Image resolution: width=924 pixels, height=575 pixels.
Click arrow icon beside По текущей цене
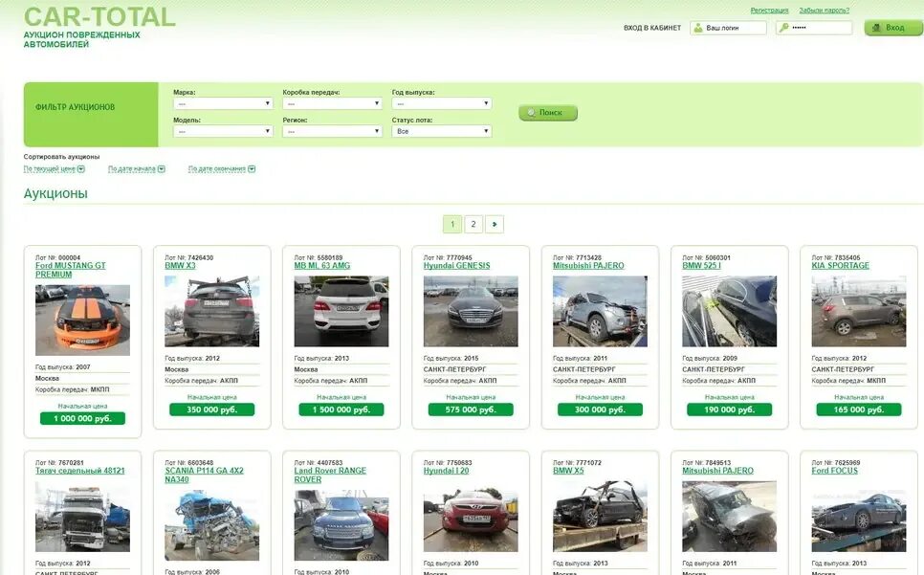[x=81, y=169]
